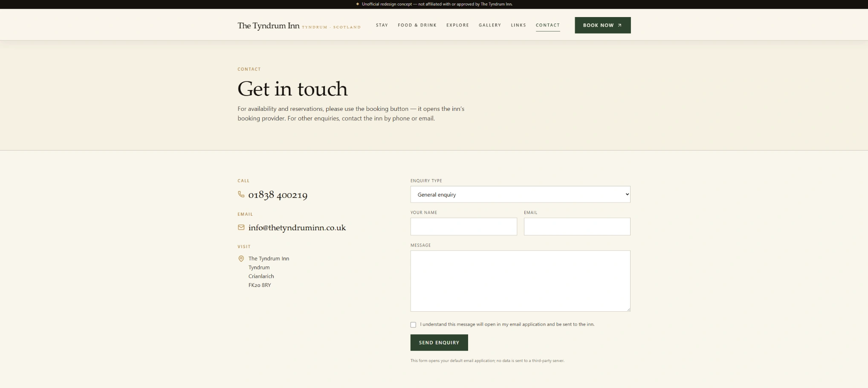This screenshot has width=868, height=388.
Task: Click the 'ENQUIRY TYPE' field label
Action: [426, 181]
